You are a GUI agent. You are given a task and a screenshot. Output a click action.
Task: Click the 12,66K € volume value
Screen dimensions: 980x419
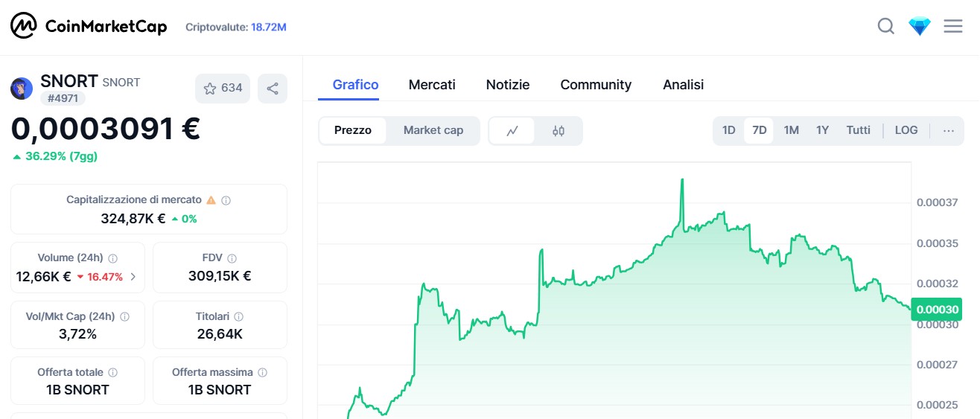click(x=43, y=277)
